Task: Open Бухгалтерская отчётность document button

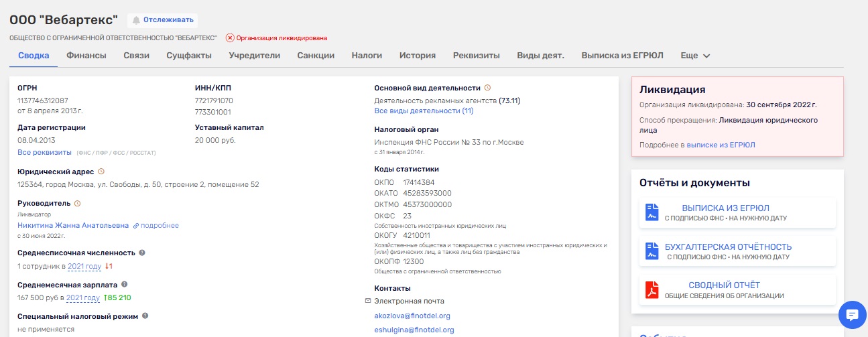Action: click(737, 251)
